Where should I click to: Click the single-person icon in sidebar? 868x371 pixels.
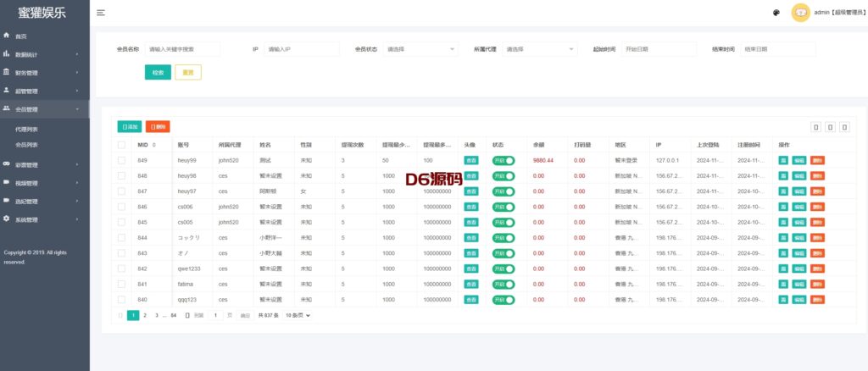(7, 90)
